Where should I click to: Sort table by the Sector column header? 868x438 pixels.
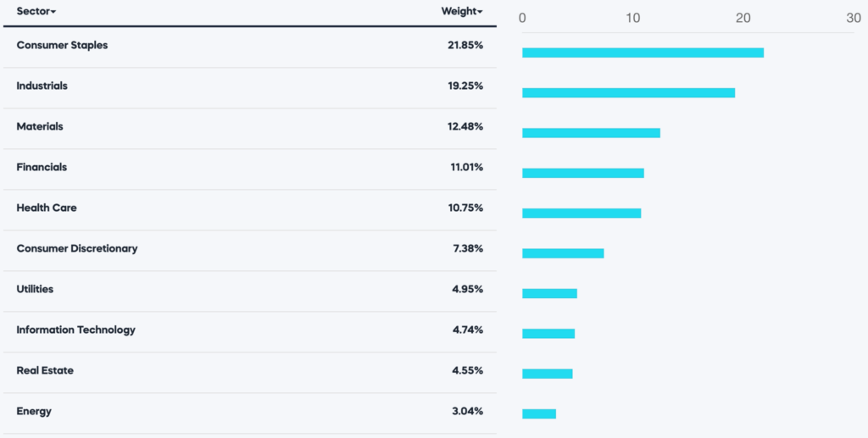(36, 12)
